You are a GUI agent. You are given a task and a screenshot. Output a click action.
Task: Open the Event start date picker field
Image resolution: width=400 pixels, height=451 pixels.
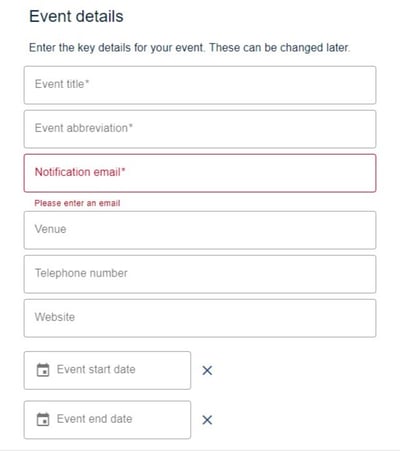click(x=107, y=370)
